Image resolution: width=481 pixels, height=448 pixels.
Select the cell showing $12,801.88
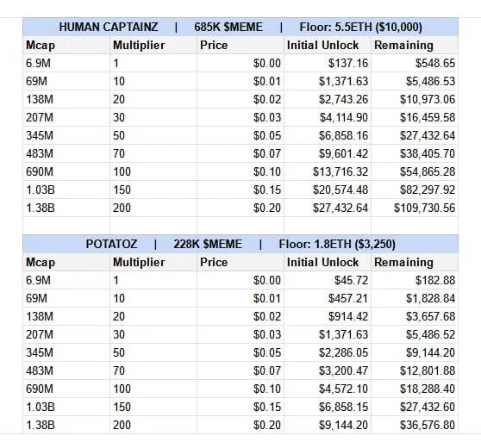415,370
